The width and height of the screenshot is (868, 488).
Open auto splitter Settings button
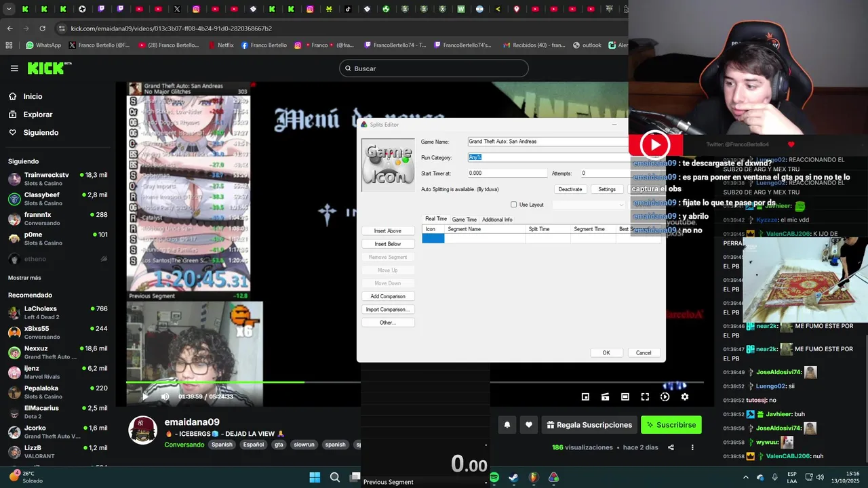(607, 189)
